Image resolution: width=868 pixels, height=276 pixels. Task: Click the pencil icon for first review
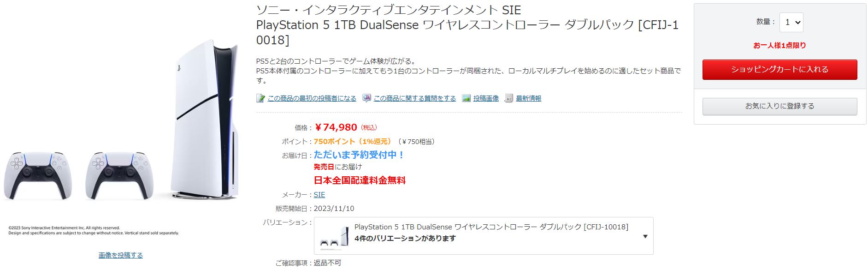[260, 98]
